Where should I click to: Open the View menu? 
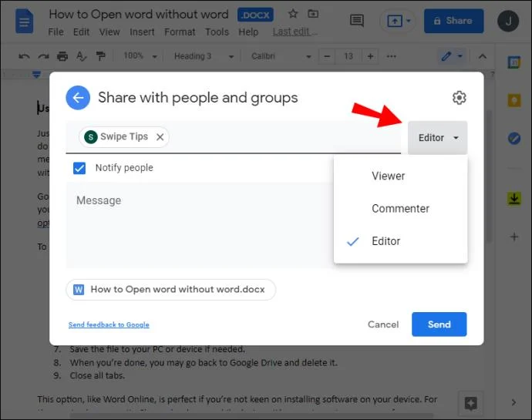[109, 32]
